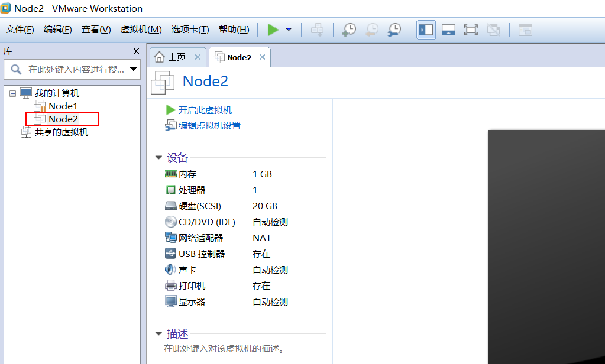
Task: Toggle the console view display button
Action: point(448,29)
